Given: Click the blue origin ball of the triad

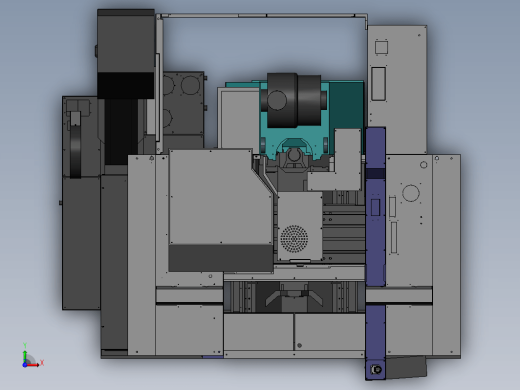Looking at the screenshot, I should (25, 365).
